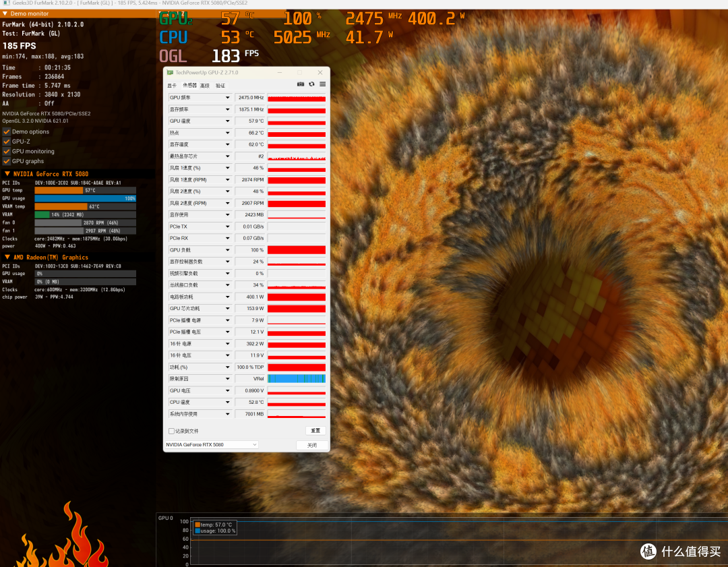Image resolution: width=728 pixels, height=567 pixels.
Task: Open the GPU 温度 sensor dropdown
Action: click(x=228, y=121)
